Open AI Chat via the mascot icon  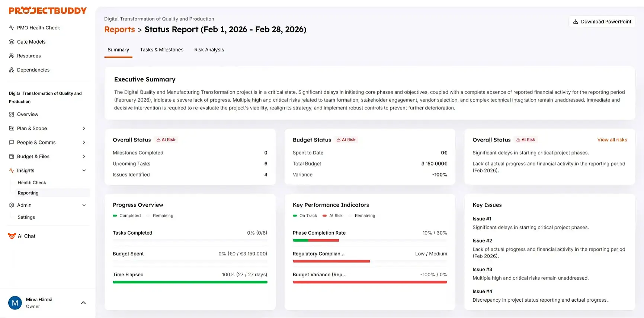pyautogui.click(x=12, y=236)
